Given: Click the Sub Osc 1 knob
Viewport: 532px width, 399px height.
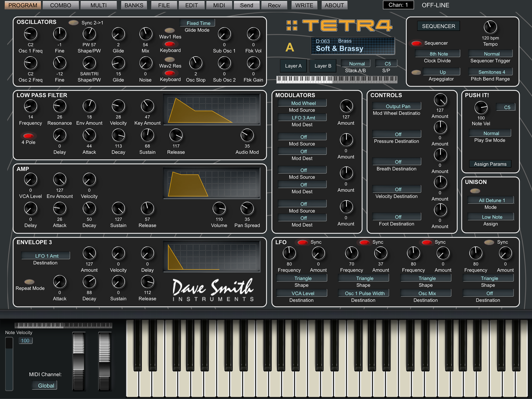Looking at the screenshot, I should (224, 34).
